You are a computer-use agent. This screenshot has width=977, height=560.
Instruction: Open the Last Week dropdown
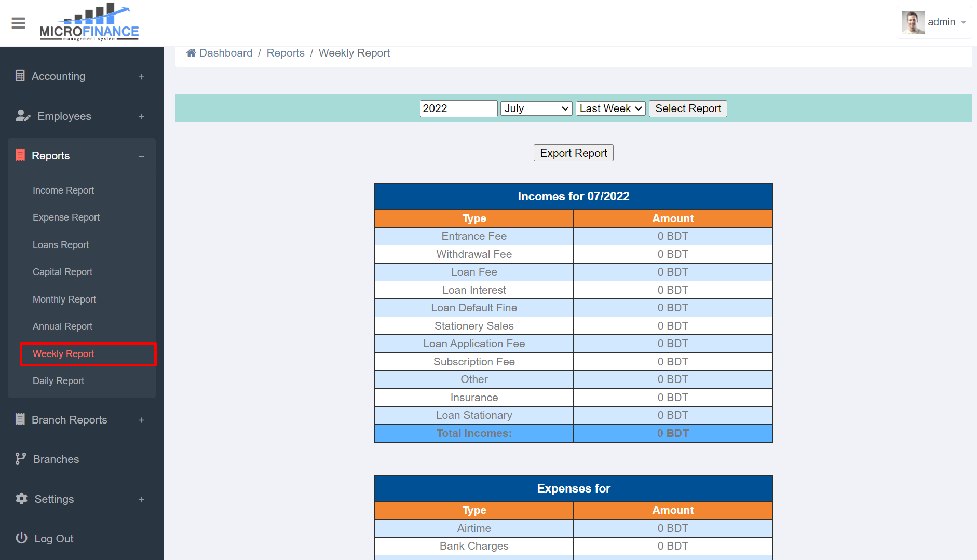coord(610,108)
